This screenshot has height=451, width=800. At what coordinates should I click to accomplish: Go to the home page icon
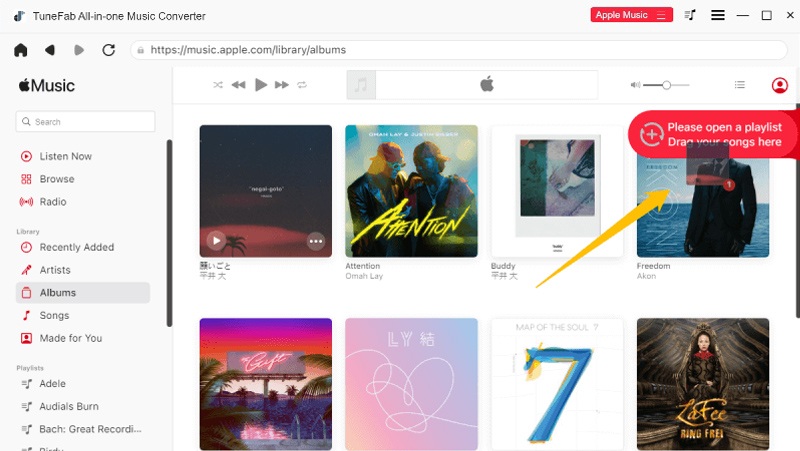pos(21,50)
